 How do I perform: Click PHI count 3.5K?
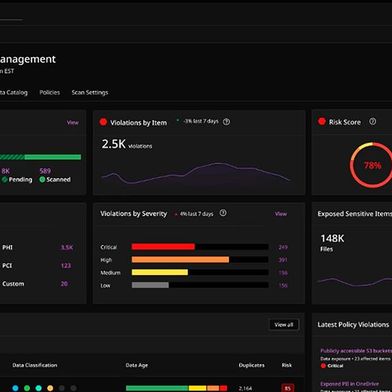click(67, 247)
